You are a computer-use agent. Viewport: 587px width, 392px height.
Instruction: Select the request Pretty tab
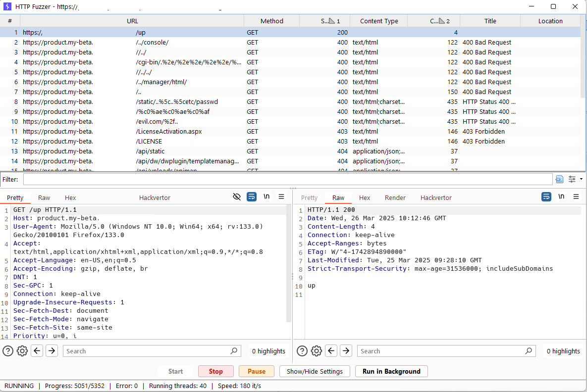click(x=15, y=198)
